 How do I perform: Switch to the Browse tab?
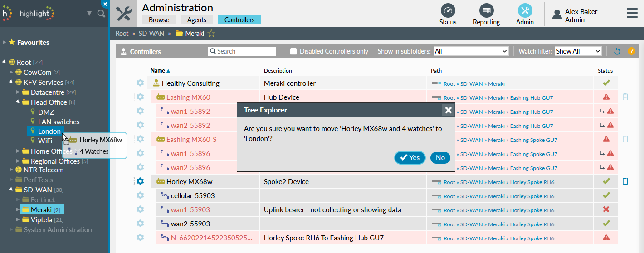(159, 20)
